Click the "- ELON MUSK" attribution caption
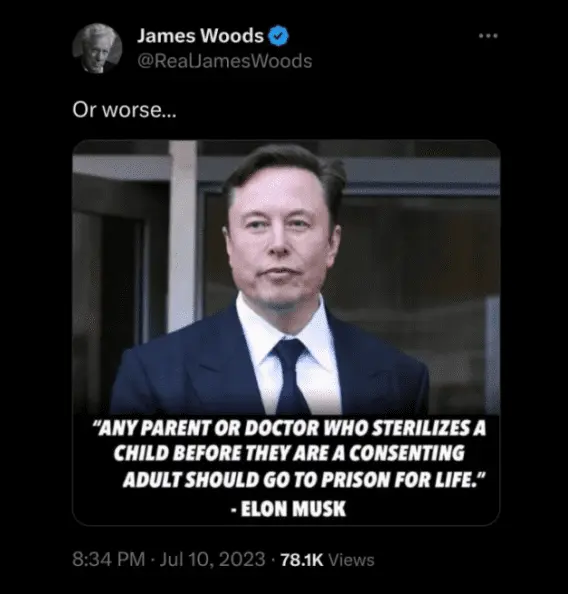 (x=288, y=508)
